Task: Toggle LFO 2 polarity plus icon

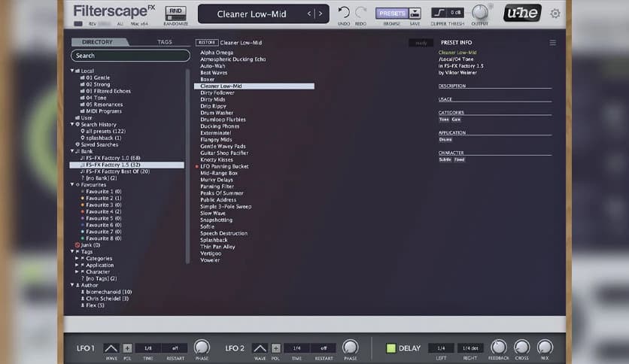Action: pos(275,348)
